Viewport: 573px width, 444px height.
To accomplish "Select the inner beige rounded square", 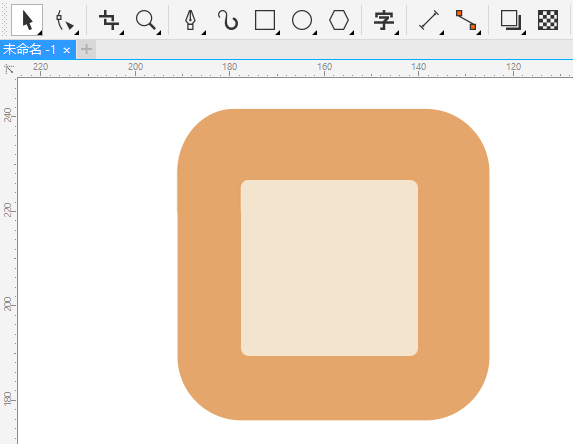I will (x=329, y=268).
